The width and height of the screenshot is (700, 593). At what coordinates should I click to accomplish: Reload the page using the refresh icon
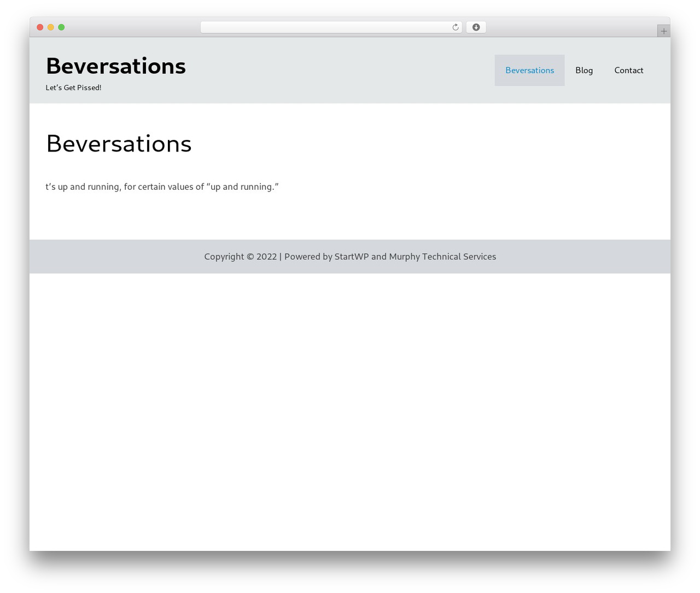point(455,27)
